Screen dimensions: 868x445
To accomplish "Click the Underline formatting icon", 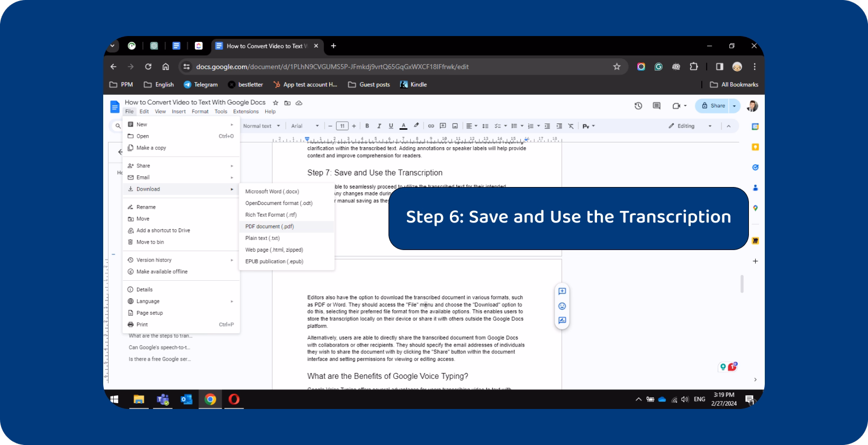I will point(391,126).
